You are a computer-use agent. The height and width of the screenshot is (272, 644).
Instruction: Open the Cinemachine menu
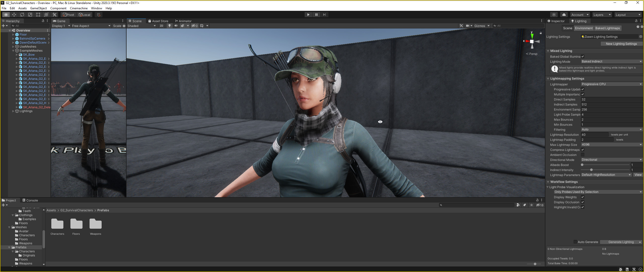79,8
